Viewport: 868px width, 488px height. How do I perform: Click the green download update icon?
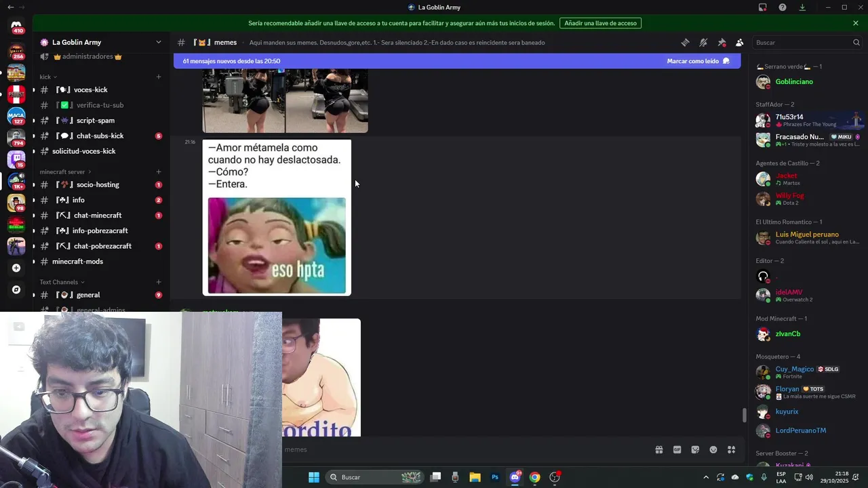(x=802, y=7)
